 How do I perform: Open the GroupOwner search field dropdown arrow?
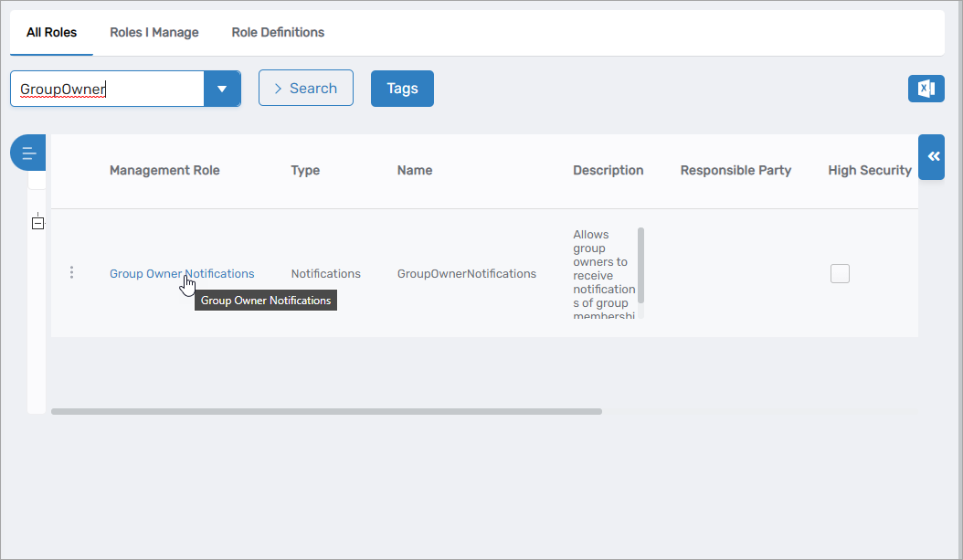tap(222, 89)
